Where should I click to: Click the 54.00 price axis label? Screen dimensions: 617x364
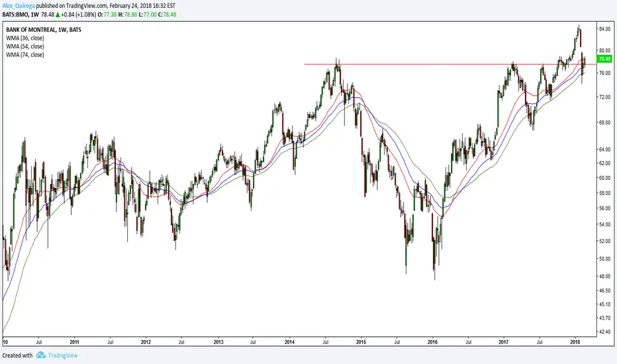click(604, 224)
